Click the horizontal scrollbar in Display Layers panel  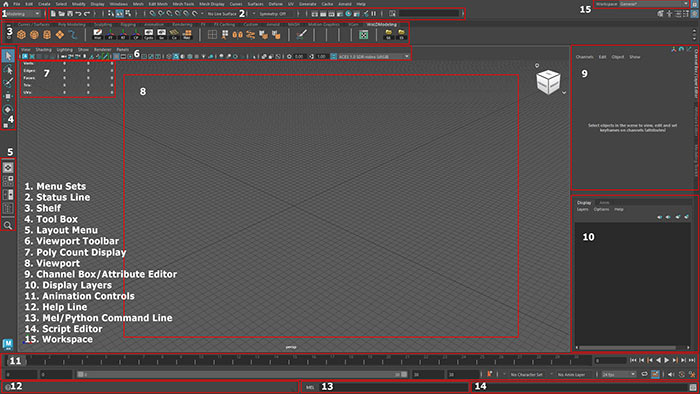tap(627, 347)
